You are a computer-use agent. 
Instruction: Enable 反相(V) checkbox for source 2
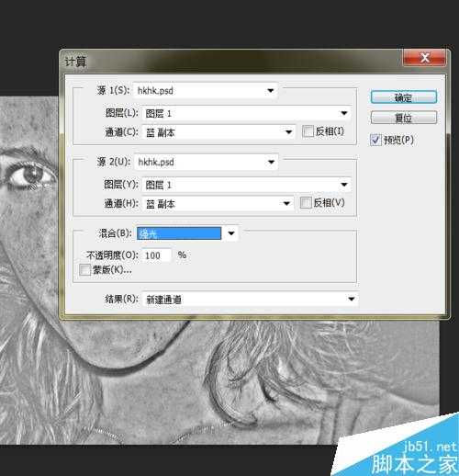[306, 202]
